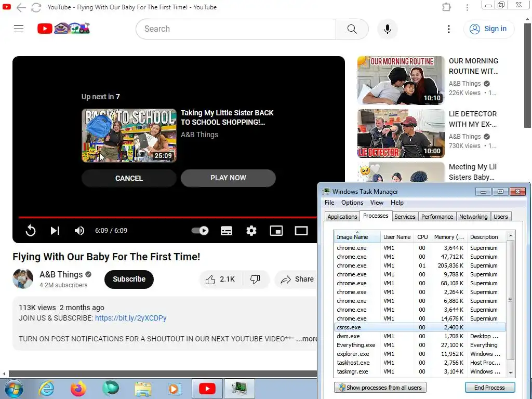This screenshot has height=399, width=532.
Task: Open the bit.ly description link
Action: [130, 318]
